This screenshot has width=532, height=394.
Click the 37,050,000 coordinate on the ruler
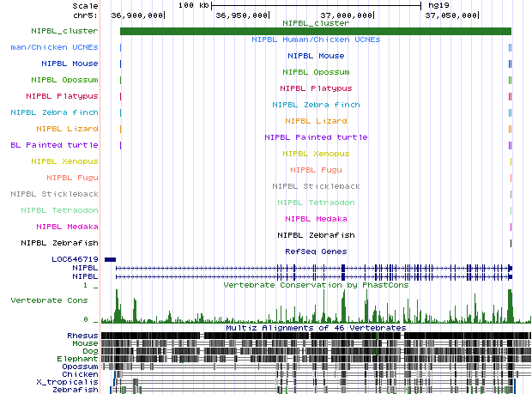(x=451, y=15)
